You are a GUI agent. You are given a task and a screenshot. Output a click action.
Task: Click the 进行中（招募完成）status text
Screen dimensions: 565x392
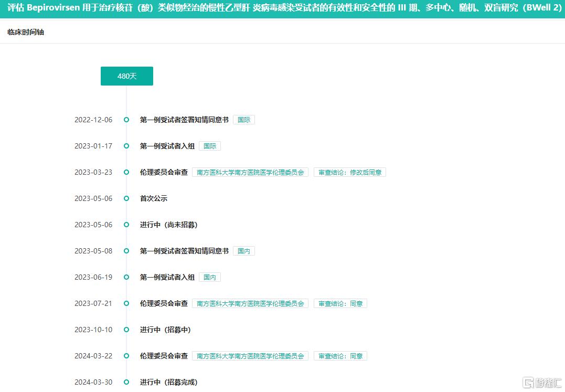(x=168, y=382)
